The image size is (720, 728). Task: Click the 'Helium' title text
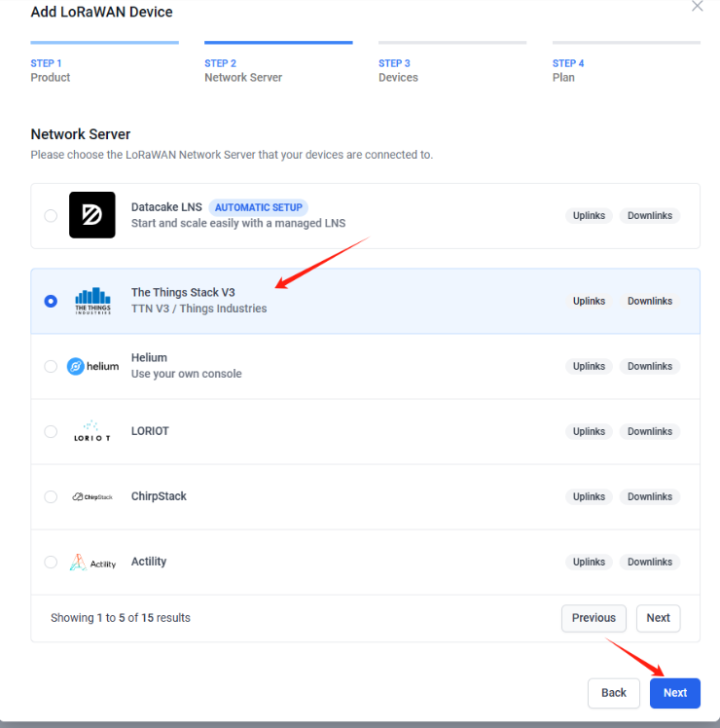149,357
